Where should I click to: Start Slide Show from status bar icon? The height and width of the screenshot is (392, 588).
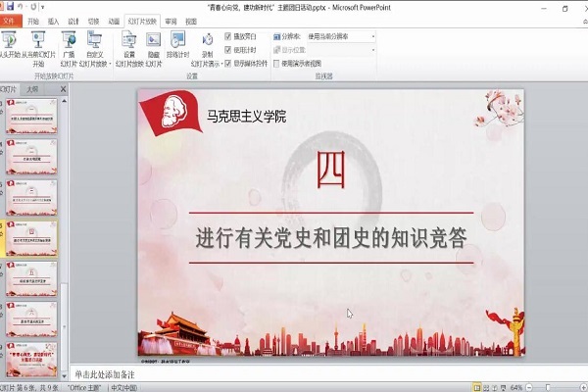point(504,387)
